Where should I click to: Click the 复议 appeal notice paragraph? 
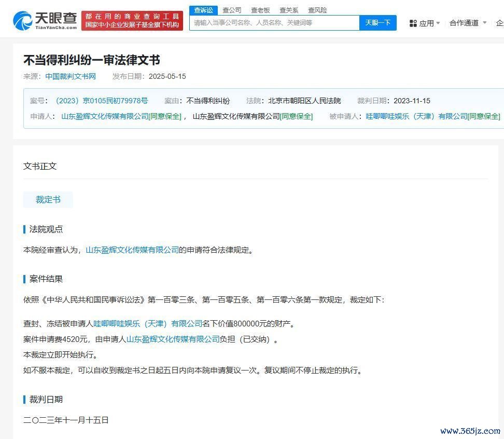[x=193, y=370]
